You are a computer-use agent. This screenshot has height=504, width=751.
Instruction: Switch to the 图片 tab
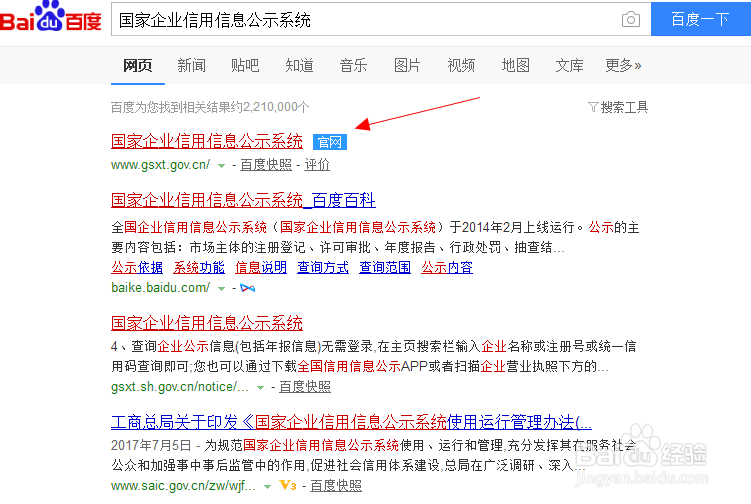[x=407, y=65]
